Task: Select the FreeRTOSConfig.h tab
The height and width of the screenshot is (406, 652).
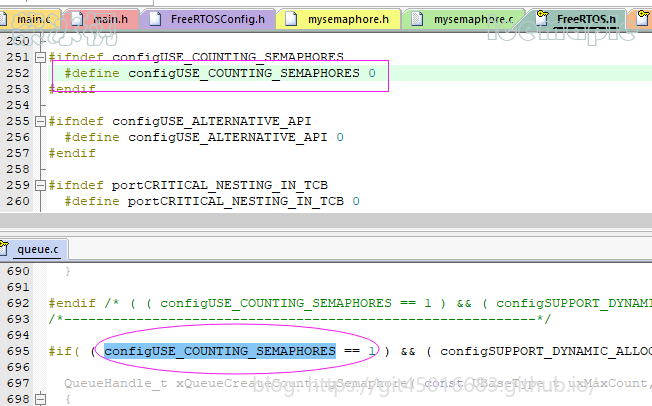Action: coord(218,18)
